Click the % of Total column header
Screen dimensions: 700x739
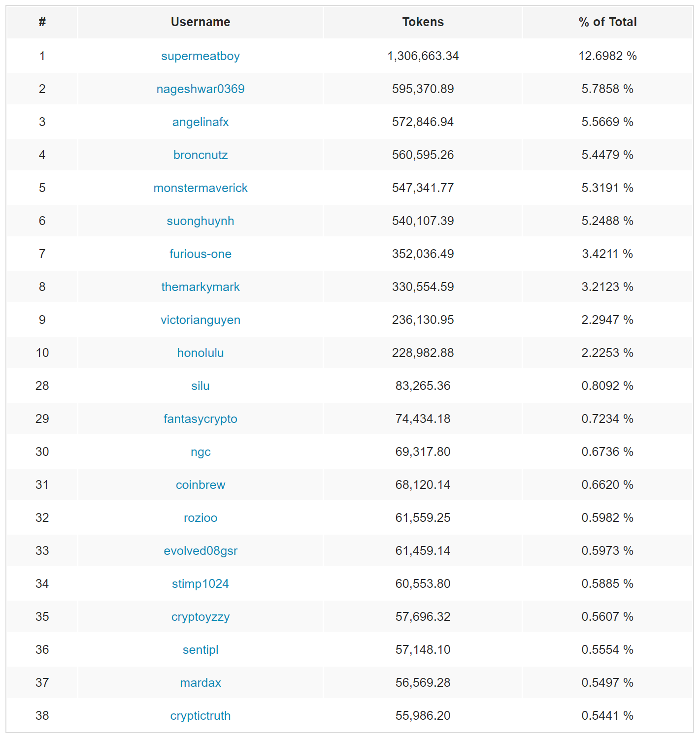607,22
